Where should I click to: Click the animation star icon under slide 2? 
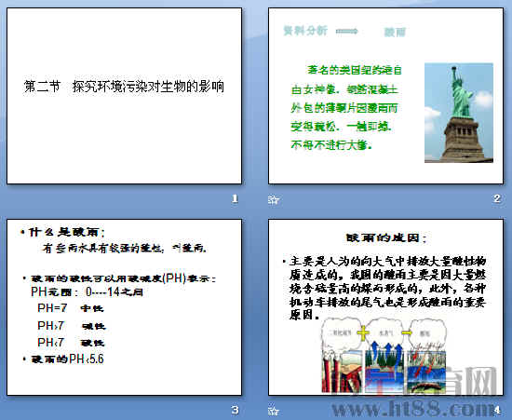click(x=274, y=199)
